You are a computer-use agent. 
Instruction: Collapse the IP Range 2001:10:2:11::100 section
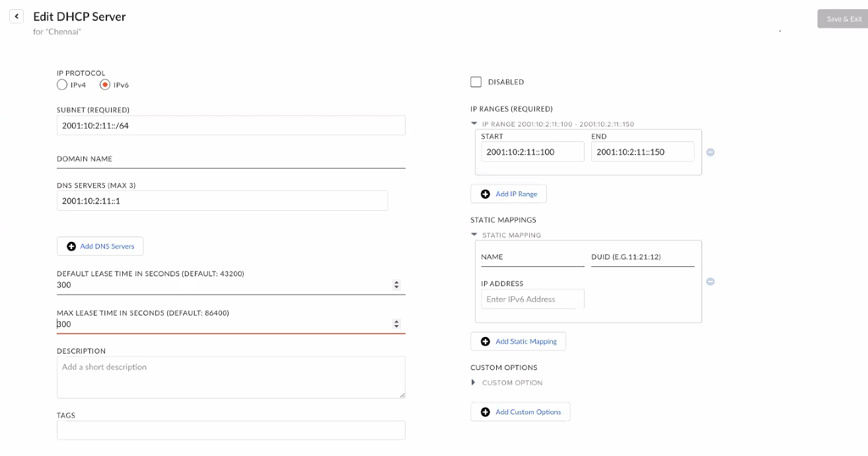click(x=474, y=124)
